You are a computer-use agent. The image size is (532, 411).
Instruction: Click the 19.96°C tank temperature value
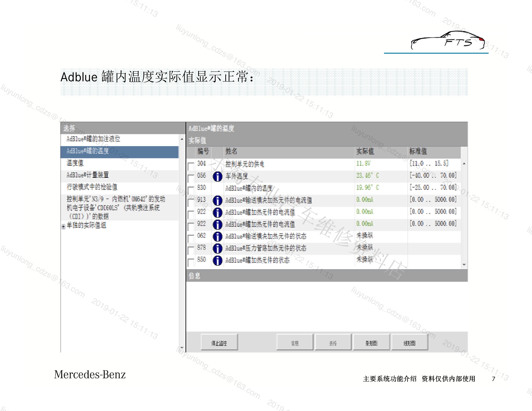(368, 188)
